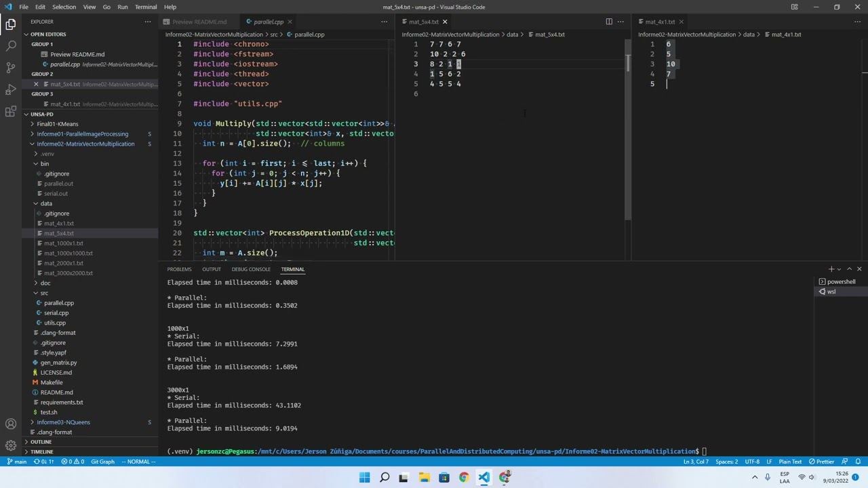Open notifications bell in status bar

859,462
